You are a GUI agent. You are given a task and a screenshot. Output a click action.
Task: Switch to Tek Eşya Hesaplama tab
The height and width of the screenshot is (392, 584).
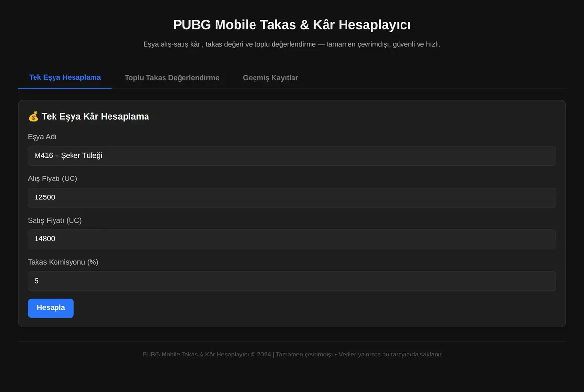point(65,77)
